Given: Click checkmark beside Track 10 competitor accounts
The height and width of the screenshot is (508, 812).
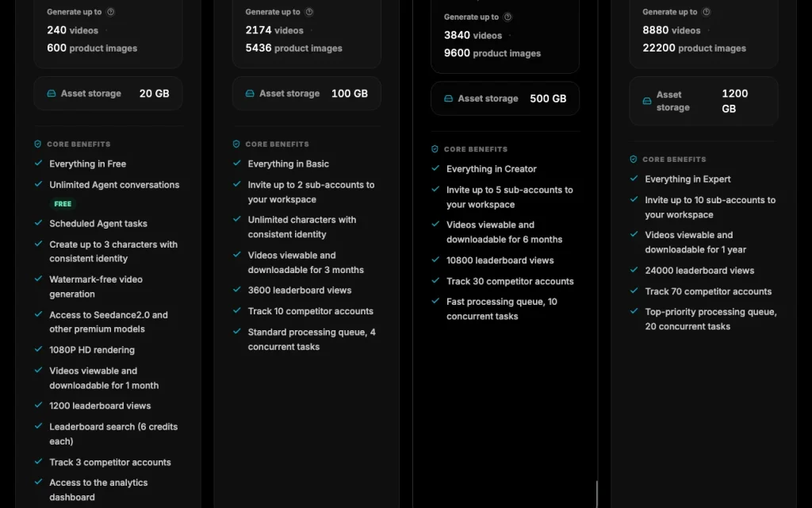Looking at the screenshot, I should tap(236, 310).
